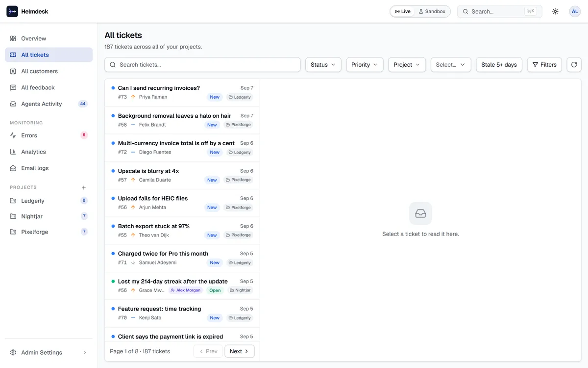Click the Errors 6 count badge
The width and height of the screenshot is (588, 368).
pos(84,135)
